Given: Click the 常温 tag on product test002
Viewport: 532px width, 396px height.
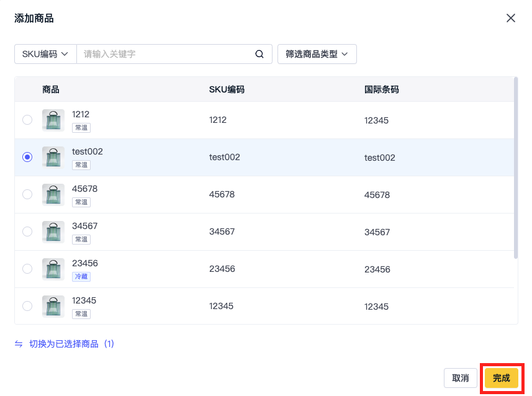Looking at the screenshot, I should (81, 165).
